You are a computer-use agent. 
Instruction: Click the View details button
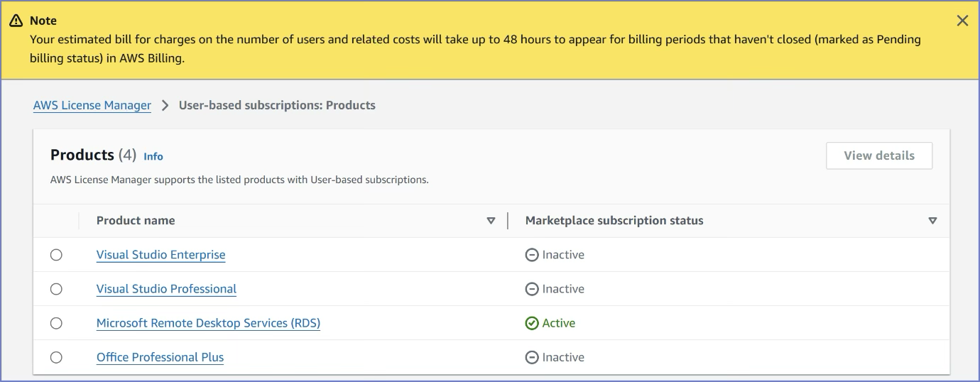(879, 155)
